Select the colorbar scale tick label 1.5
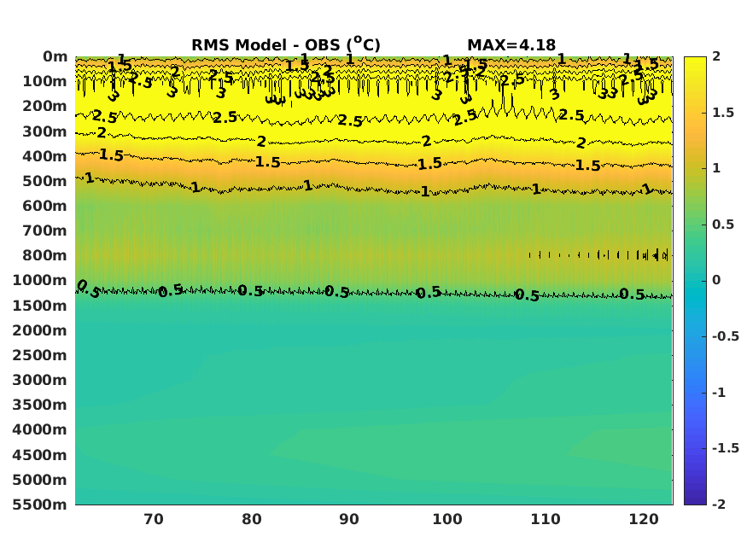Image resolution: width=747 pixels, height=560 pixels. 723,113
